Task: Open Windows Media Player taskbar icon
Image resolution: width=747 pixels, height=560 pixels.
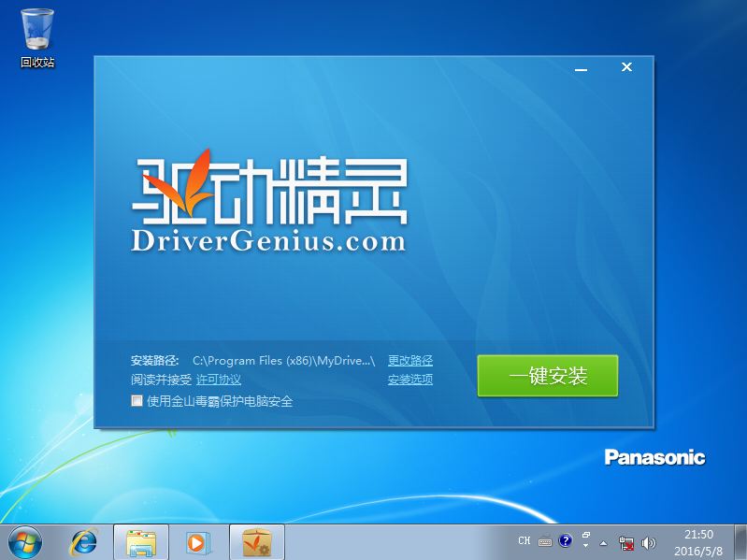Action: click(x=197, y=542)
